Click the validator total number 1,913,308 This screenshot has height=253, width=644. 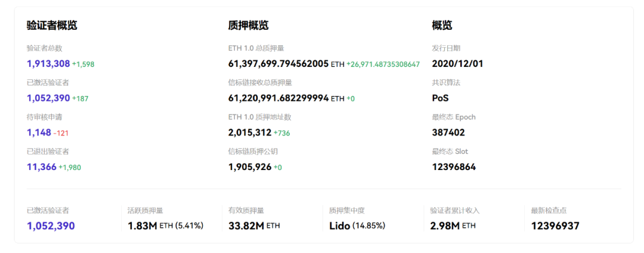48,64
